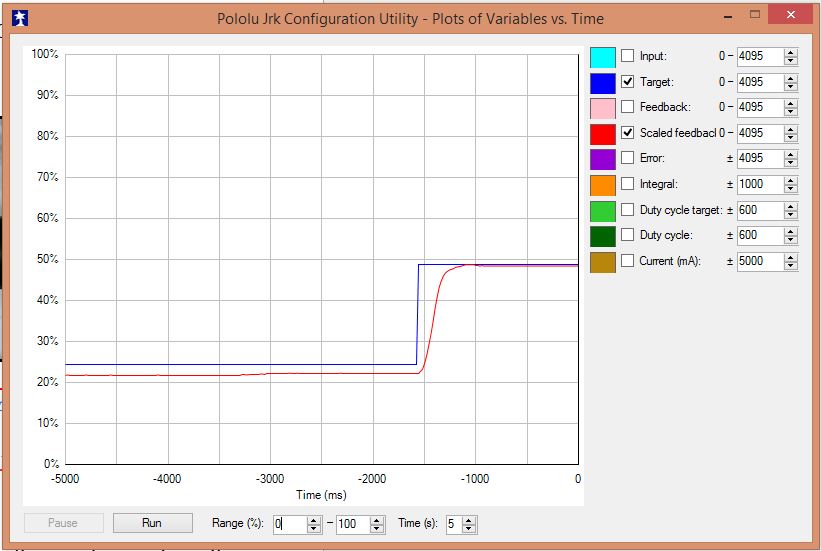Decrease the Target range with down arrow
Image resolution: width=821 pixels, height=551 pixels.
coord(791,86)
